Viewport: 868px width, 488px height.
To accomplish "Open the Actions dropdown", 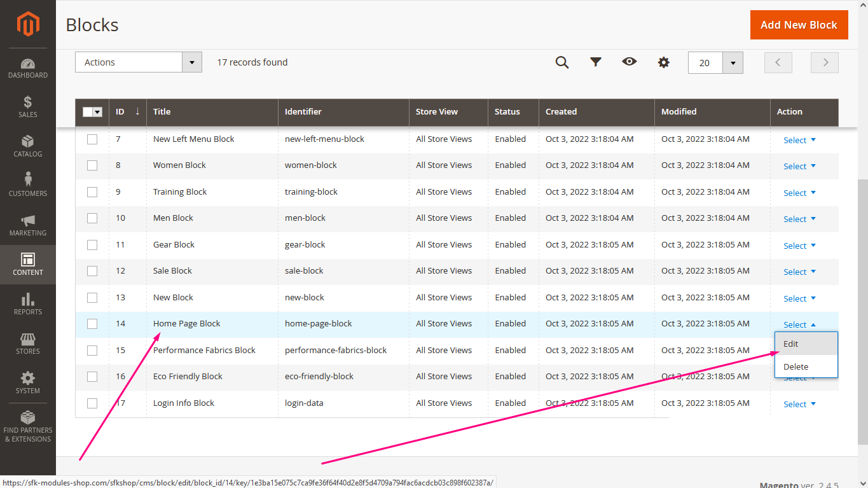I will click(138, 62).
